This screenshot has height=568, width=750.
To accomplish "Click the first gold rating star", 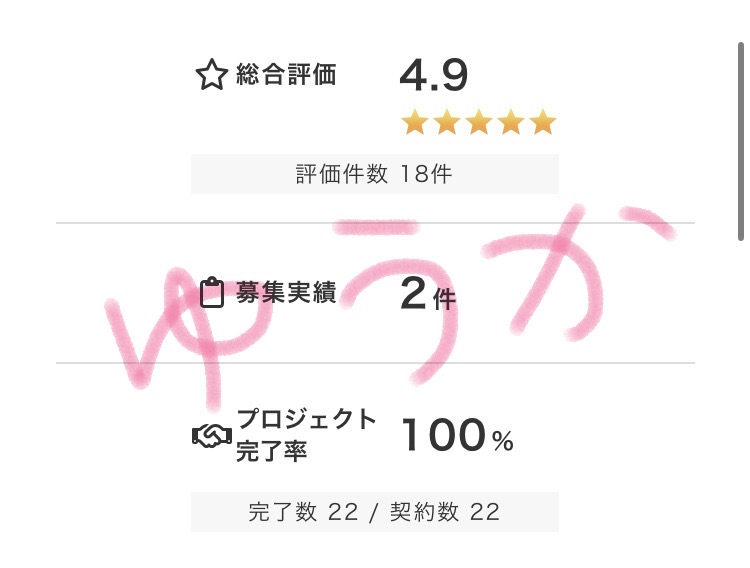I will point(414,123).
